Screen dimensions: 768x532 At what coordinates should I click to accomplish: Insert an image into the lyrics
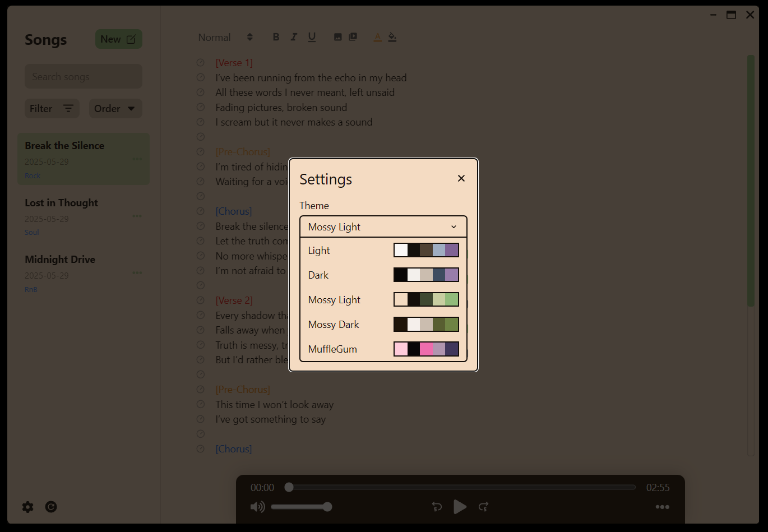pos(337,36)
